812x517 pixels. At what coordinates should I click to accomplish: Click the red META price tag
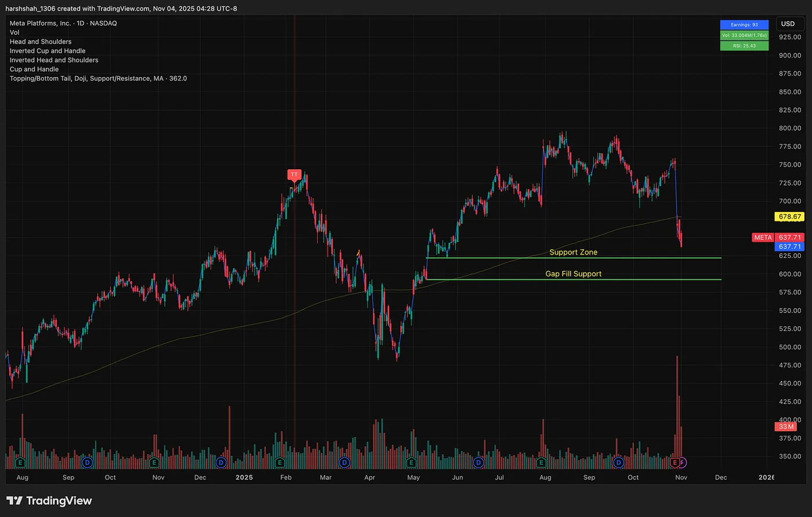coord(763,238)
